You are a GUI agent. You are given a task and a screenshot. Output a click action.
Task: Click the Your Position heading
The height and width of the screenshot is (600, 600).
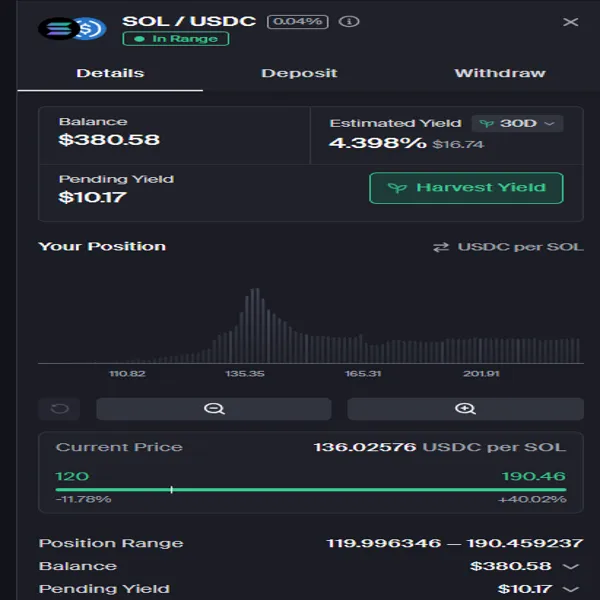click(x=102, y=246)
